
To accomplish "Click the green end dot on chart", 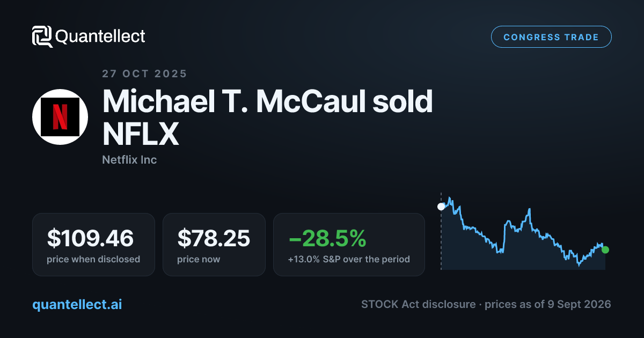I will point(605,249).
